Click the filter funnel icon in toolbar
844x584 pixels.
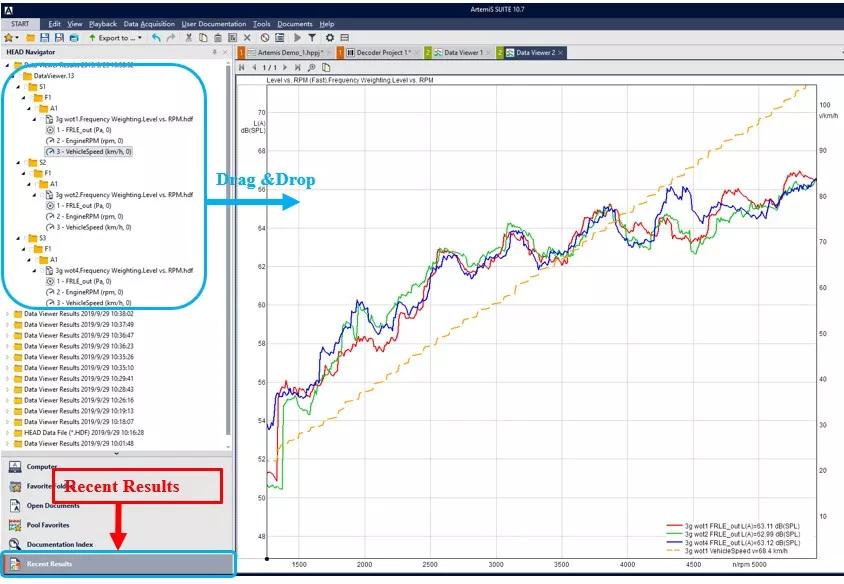[x=311, y=38]
